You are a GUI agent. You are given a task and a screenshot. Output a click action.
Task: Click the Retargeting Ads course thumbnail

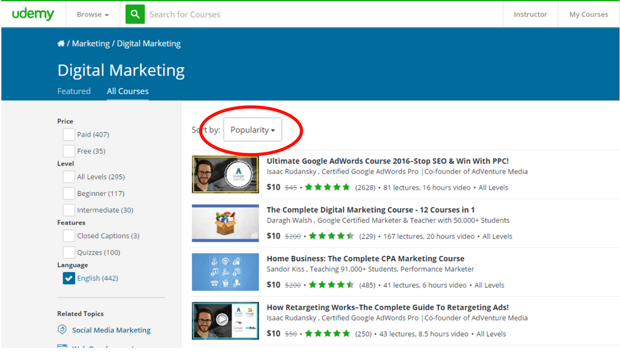[x=225, y=320]
